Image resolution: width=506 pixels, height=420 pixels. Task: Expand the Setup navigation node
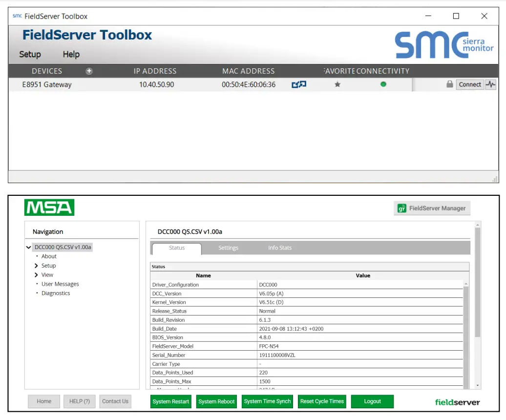tap(36, 266)
